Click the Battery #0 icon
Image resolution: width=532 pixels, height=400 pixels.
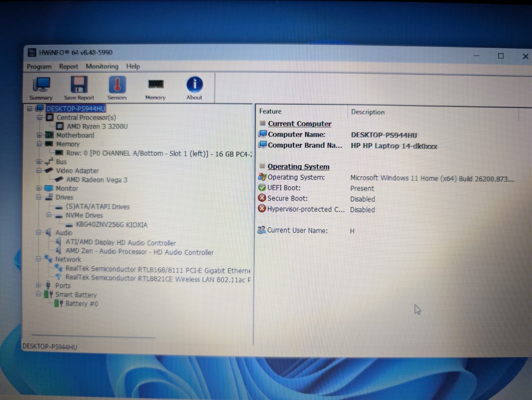(x=59, y=303)
